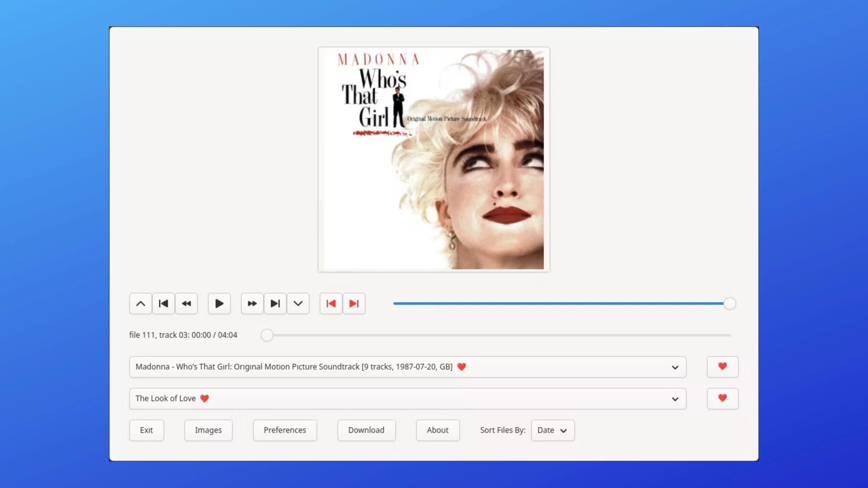Toggle favorite heart for the album

point(722,367)
